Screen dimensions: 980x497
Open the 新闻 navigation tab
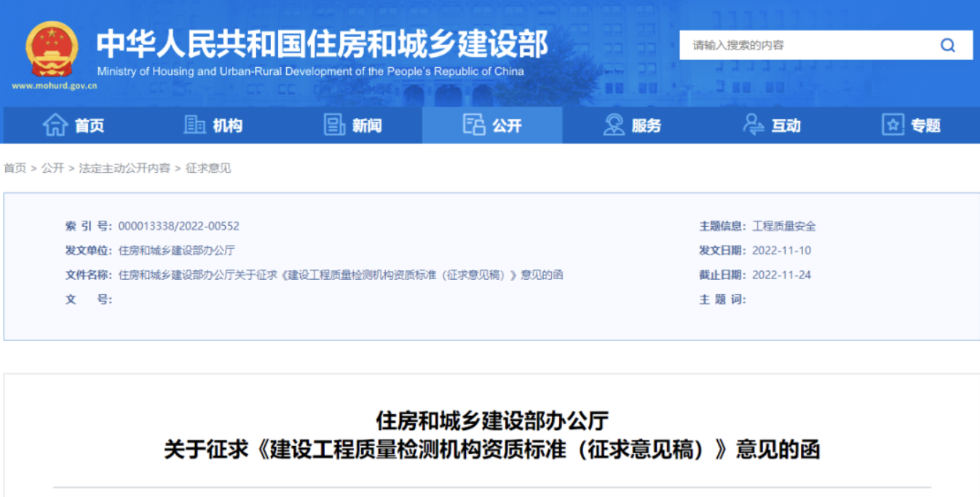click(352, 125)
